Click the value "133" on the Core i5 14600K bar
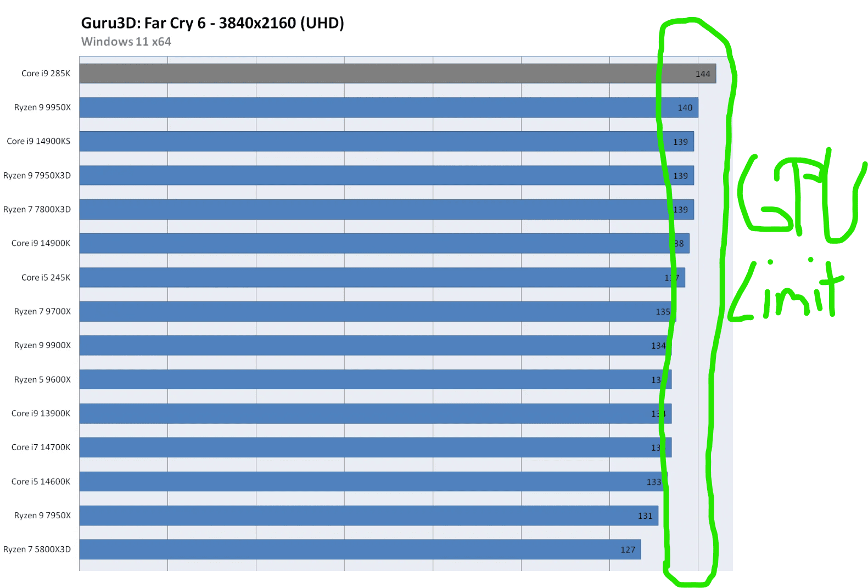This screenshot has height=588, width=868. 654,482
